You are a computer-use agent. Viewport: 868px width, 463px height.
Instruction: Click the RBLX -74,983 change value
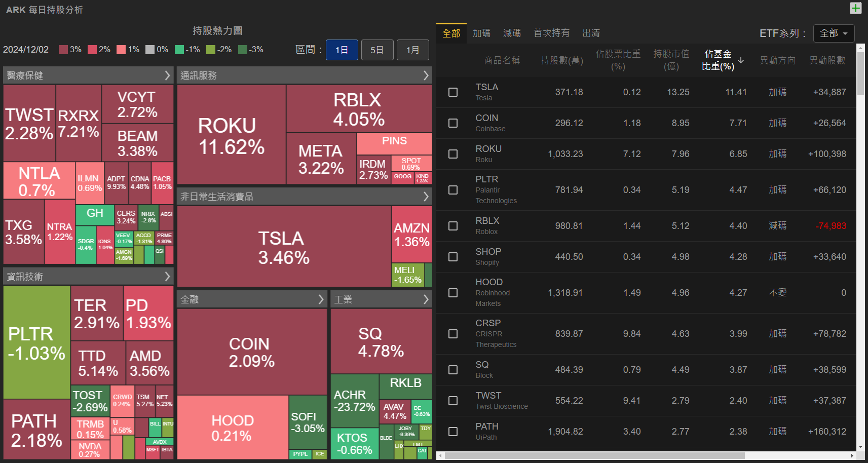[x=831, y=226]
